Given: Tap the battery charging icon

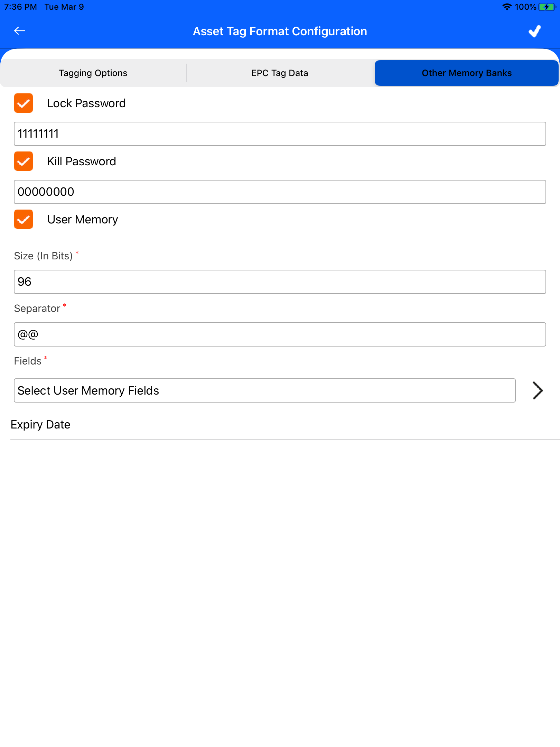Looking at the screenshot, I should tap(547, 7).
